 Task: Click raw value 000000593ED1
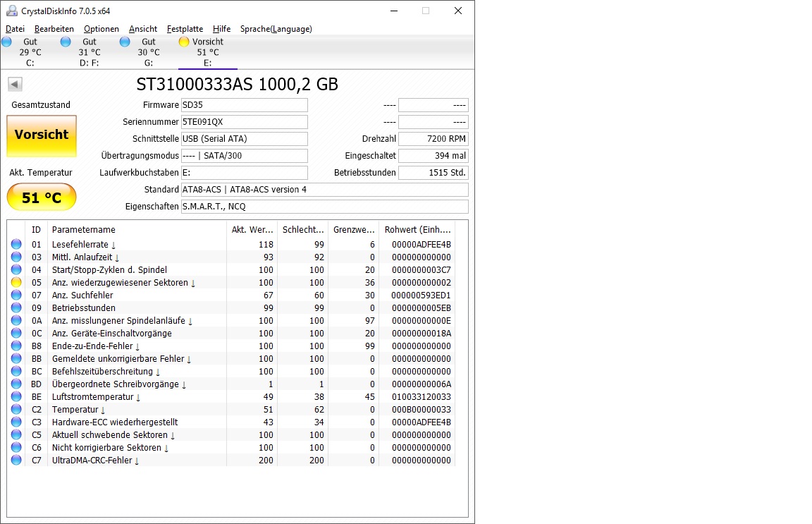[x=421, y=295]
